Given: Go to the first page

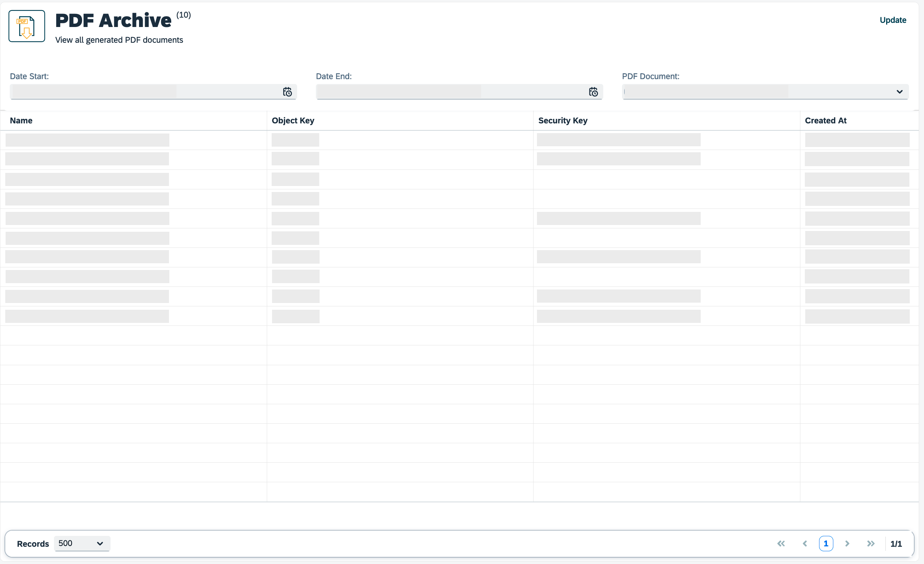Looking at the screenshot, I should pyautogui.click(x=781, y=543).
